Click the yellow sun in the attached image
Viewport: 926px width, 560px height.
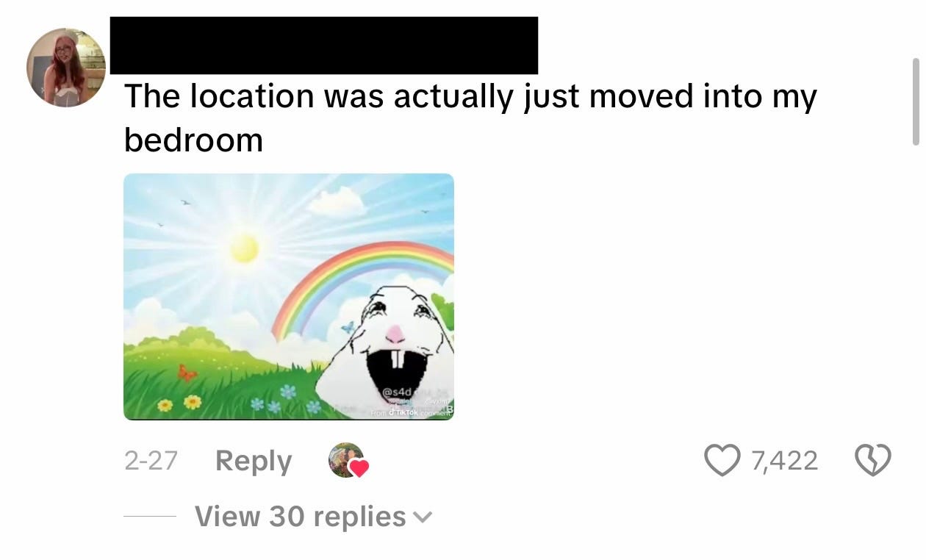[x=245, y=248]
